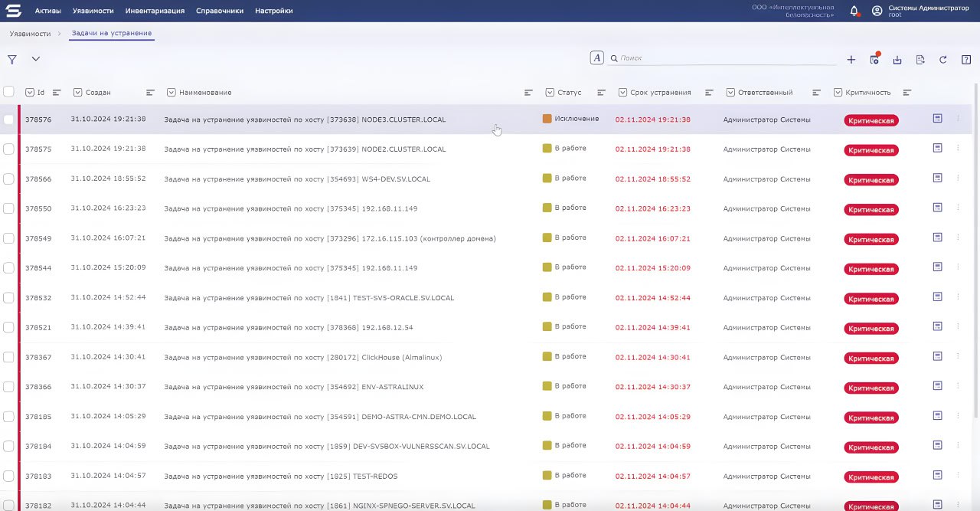Open the three-dot menu for task 378550

coord(958,208)
